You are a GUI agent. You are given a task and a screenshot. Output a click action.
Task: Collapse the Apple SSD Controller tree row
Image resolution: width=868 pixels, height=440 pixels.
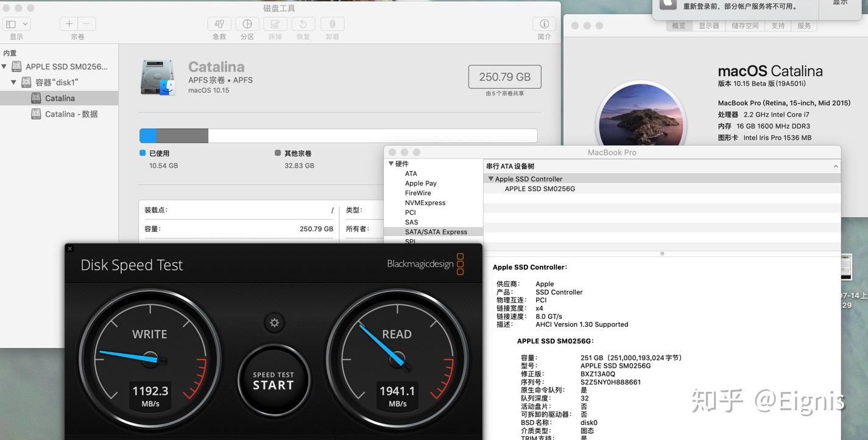coord(490,179)
